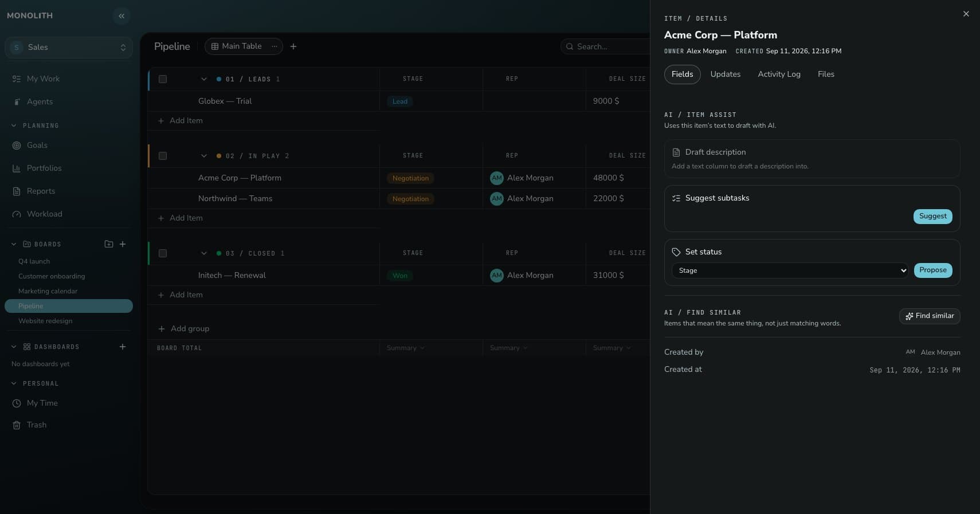Open Reports page
Viewport: 980px width, 514px height.
[x=69, y=191]
